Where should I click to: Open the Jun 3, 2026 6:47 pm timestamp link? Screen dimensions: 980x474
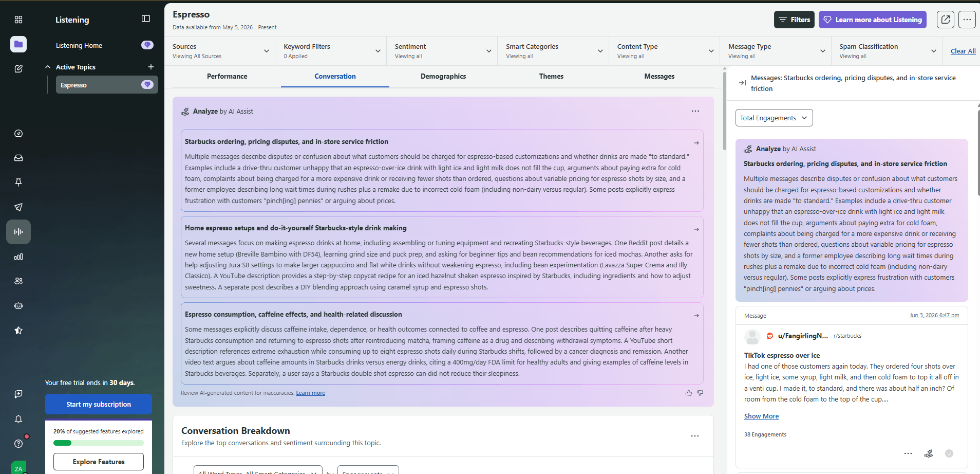[934, 315]
